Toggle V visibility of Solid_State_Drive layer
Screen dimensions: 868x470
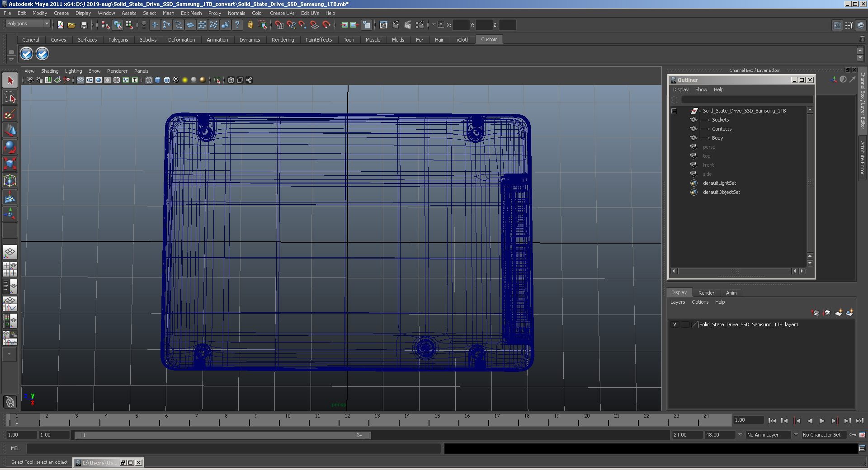675,324
